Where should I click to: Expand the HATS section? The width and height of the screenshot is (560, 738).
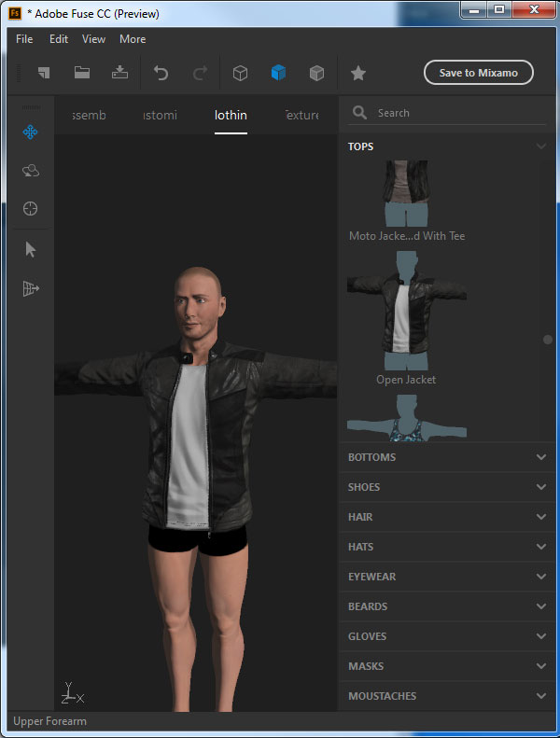[x=447, y=547]
